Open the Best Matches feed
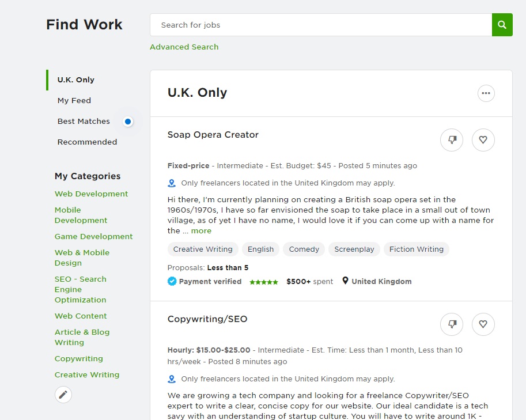This screenshot has width=526, height=420. (84, 122)
